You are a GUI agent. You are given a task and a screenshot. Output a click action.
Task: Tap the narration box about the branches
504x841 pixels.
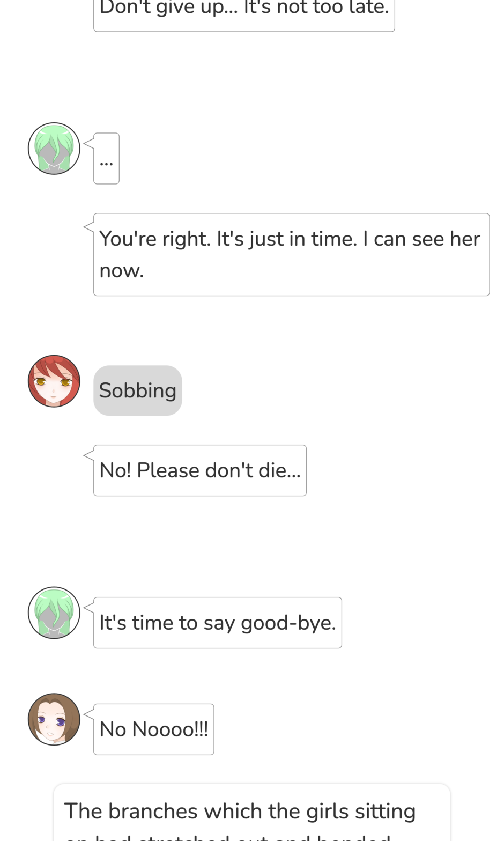coord(252,812)
